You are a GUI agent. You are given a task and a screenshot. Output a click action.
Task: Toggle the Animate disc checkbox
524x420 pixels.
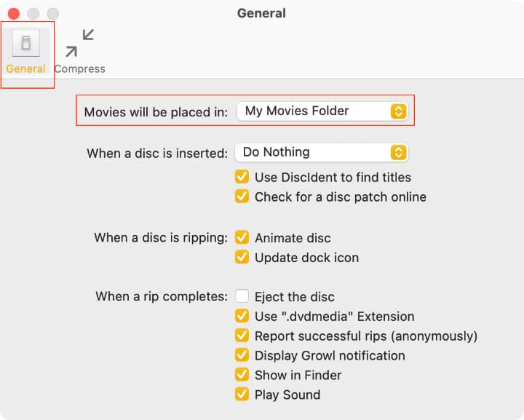[242, 237]
